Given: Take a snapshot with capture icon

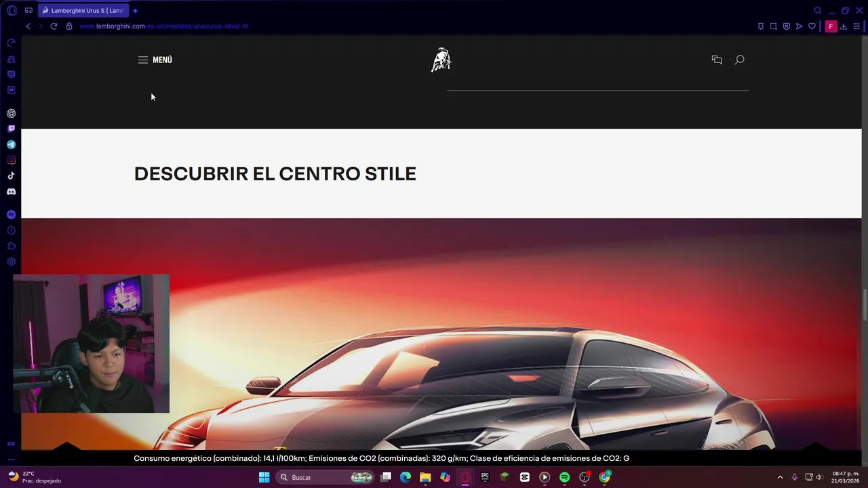Looking at the screenshot, I should pos(774,26).
